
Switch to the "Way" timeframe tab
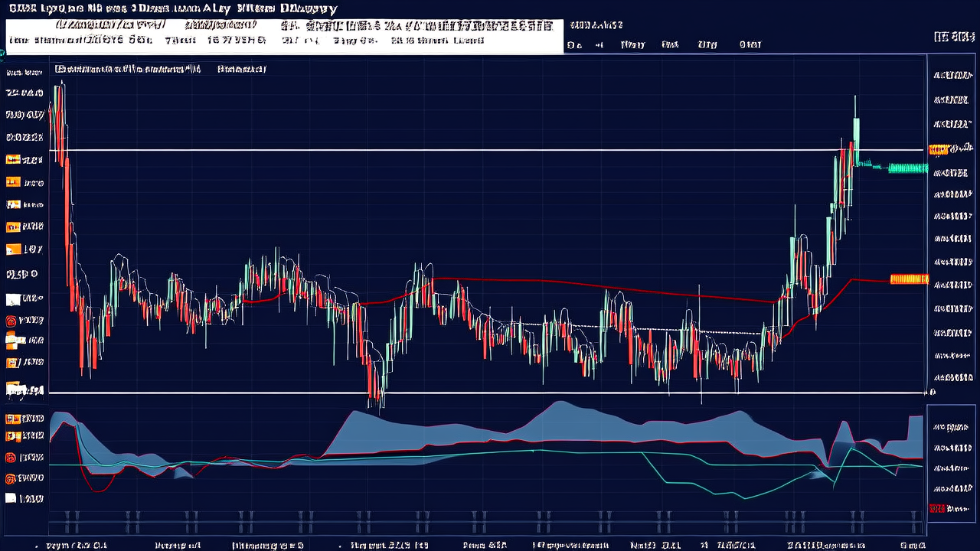(632, 45)
